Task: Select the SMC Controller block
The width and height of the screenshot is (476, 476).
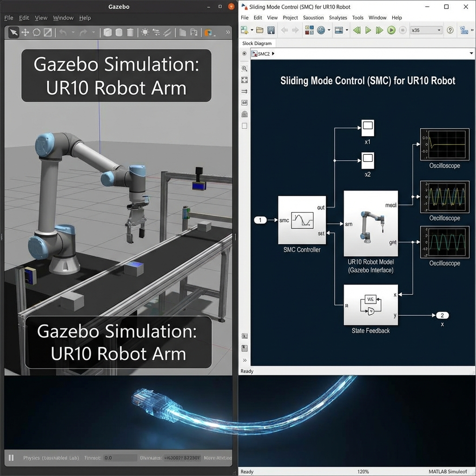Action: (302, 220)
